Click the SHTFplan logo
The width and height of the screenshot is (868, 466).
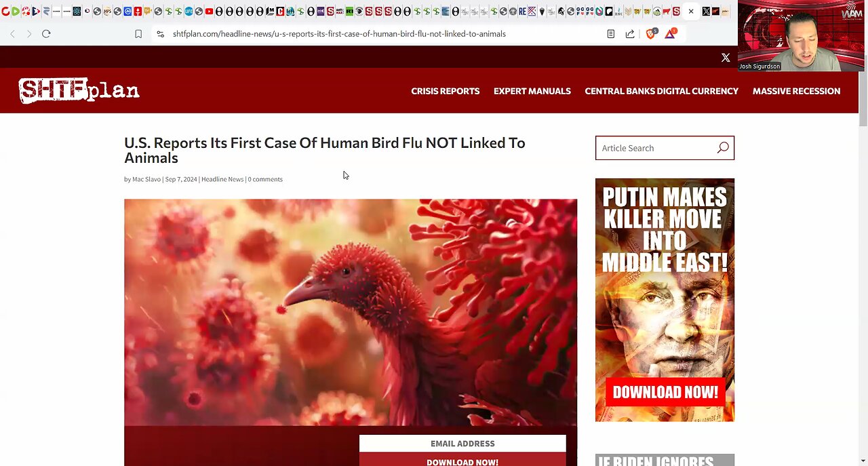point(79,90)
